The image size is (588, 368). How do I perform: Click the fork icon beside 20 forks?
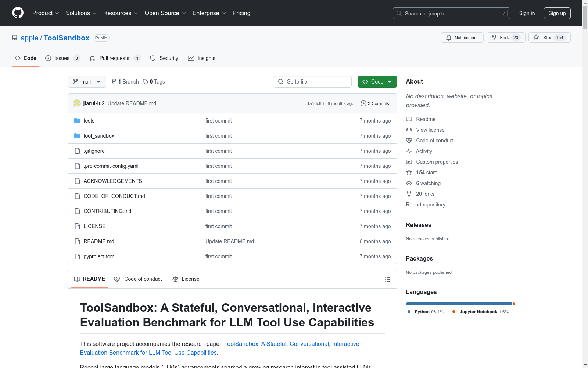[x=409, y=194]
